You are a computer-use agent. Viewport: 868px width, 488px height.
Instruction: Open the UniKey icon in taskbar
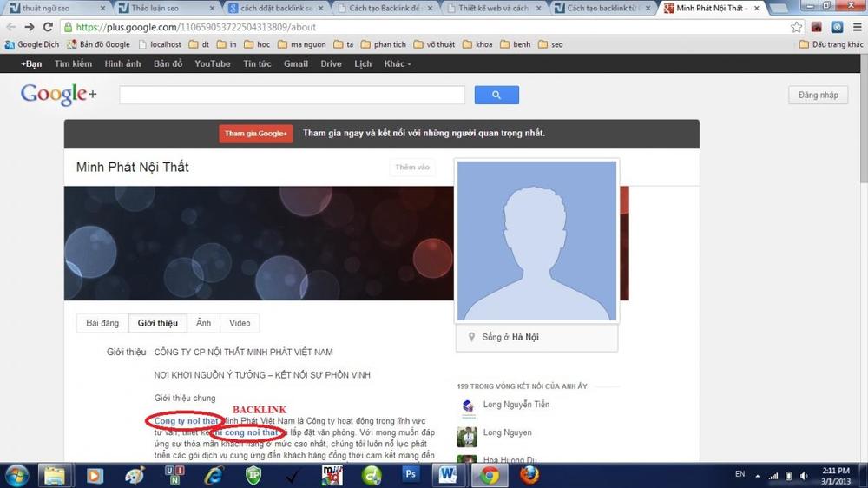(174, 475)
